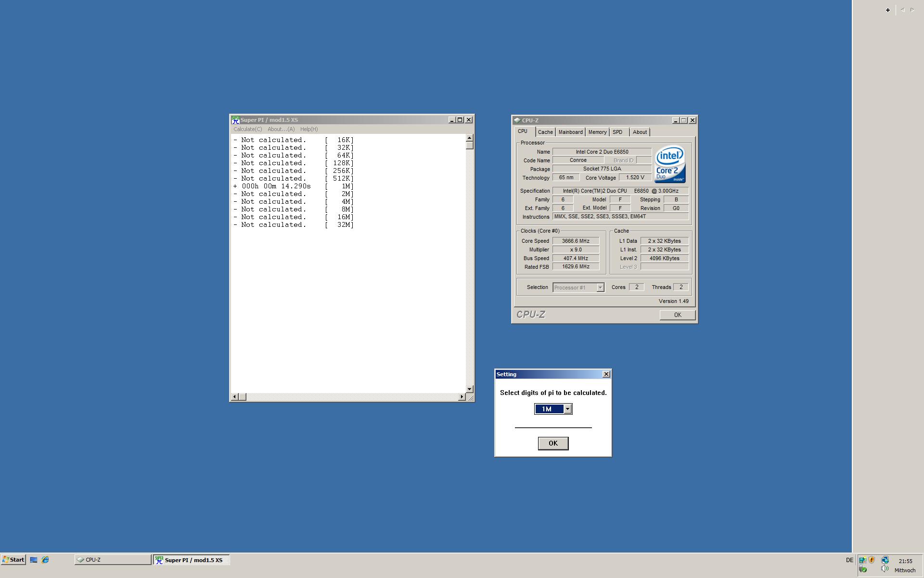Image resolution: width=924 pixels, height=578 pixels.
Task: Click the Specification field text
Action: (x=620, y=191)
